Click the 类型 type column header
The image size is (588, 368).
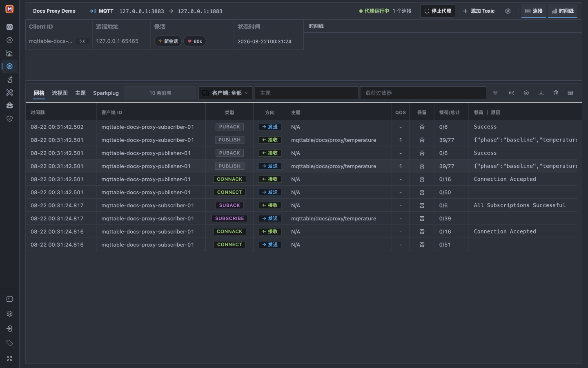coord(229,112)
